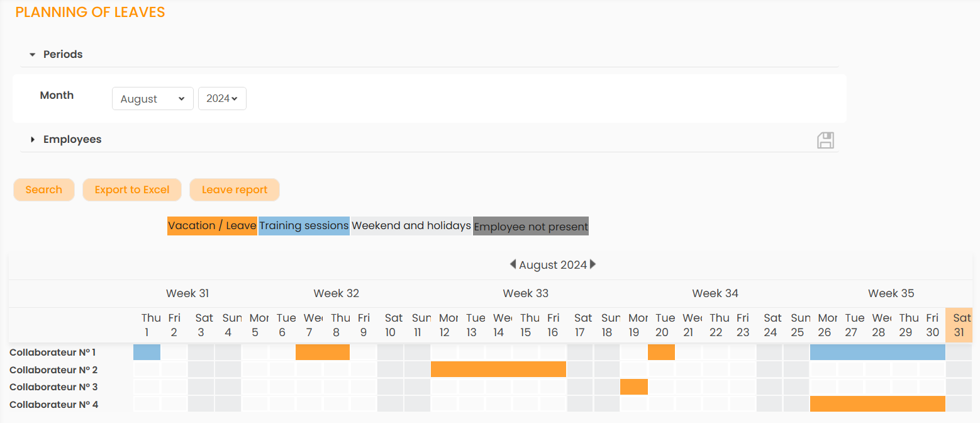The image size is (980, 423).
Task: Click Export to Excel button
Action: [x=132, y=190]
